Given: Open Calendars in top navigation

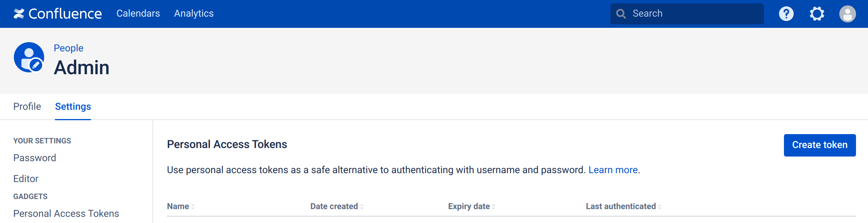Looking at the screenshot, I should tap(138, 14).
